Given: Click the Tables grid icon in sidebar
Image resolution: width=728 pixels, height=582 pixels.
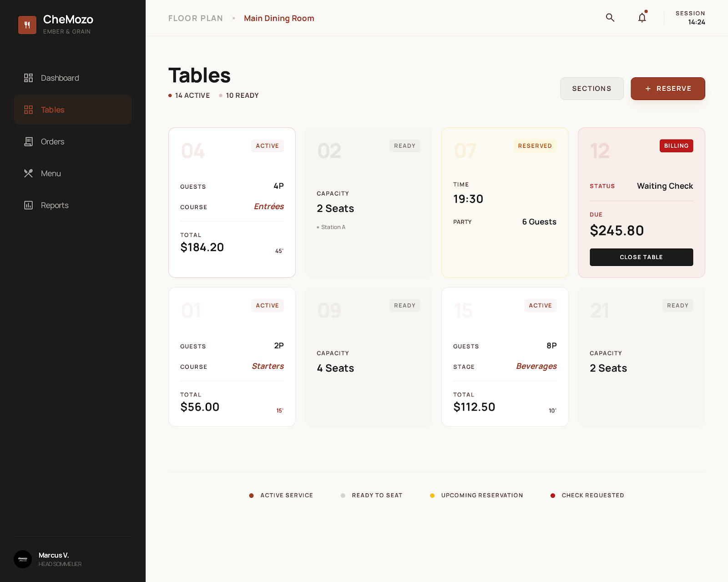Looking at the screenshot, I should 28,110.
